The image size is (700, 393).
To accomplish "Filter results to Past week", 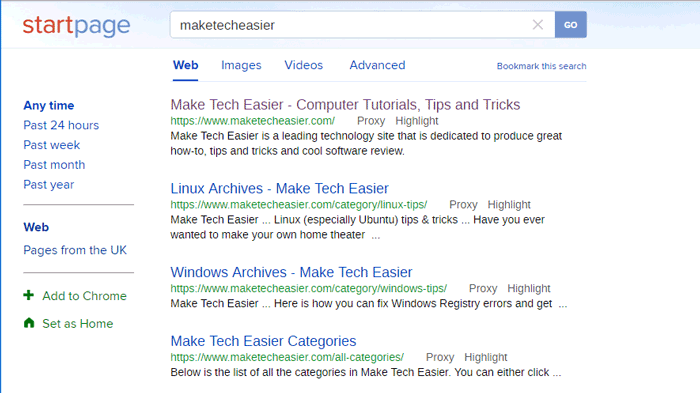I will click(52, 145).
